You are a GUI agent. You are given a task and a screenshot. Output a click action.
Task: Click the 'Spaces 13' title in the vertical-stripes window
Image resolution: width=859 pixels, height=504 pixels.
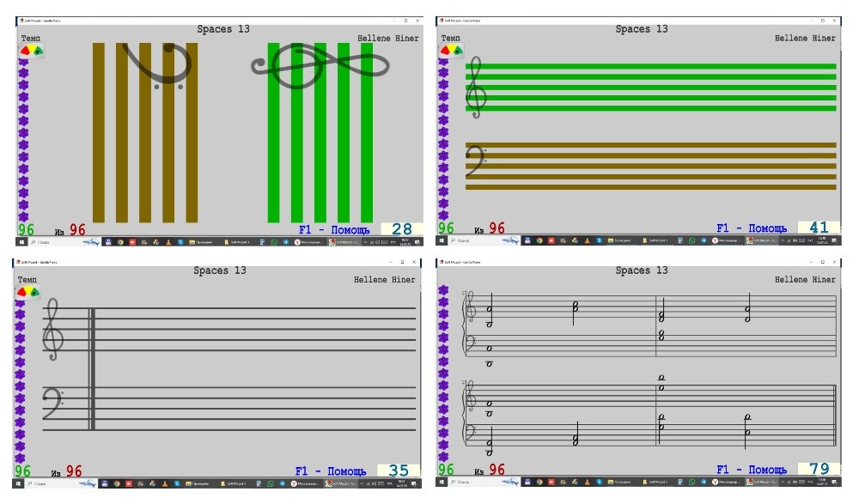tap(223, 29)
